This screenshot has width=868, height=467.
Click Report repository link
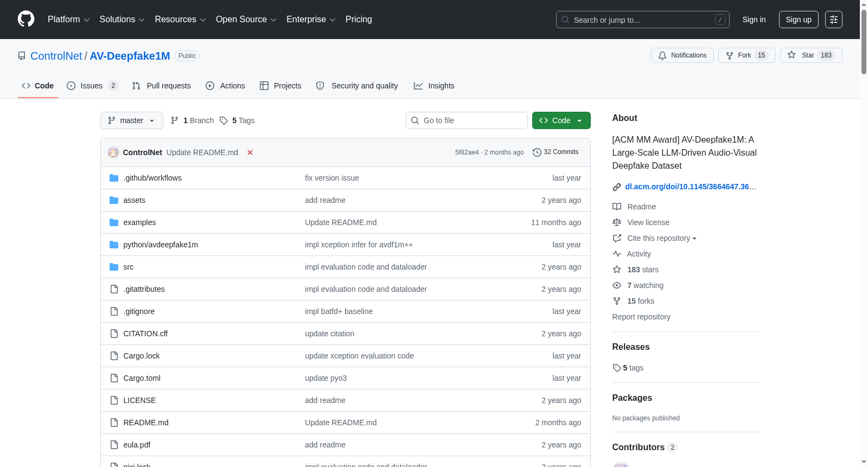(641, 317)
